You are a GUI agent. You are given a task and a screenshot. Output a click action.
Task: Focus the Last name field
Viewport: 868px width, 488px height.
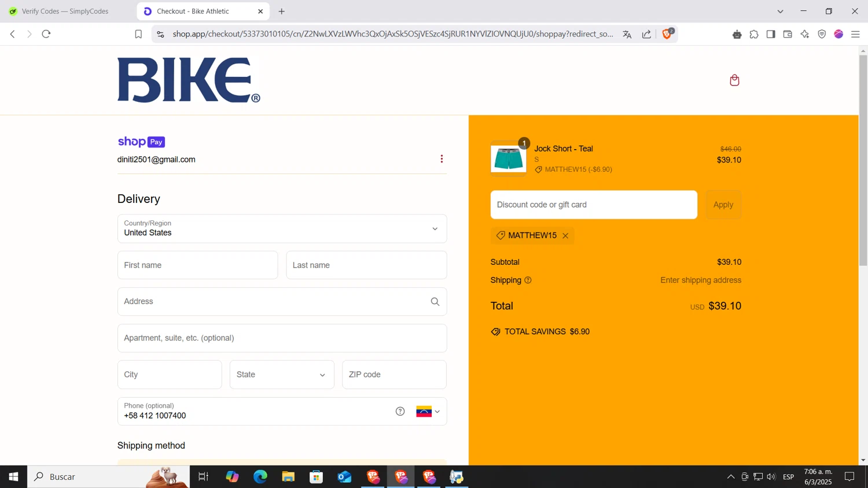[366, 265]
